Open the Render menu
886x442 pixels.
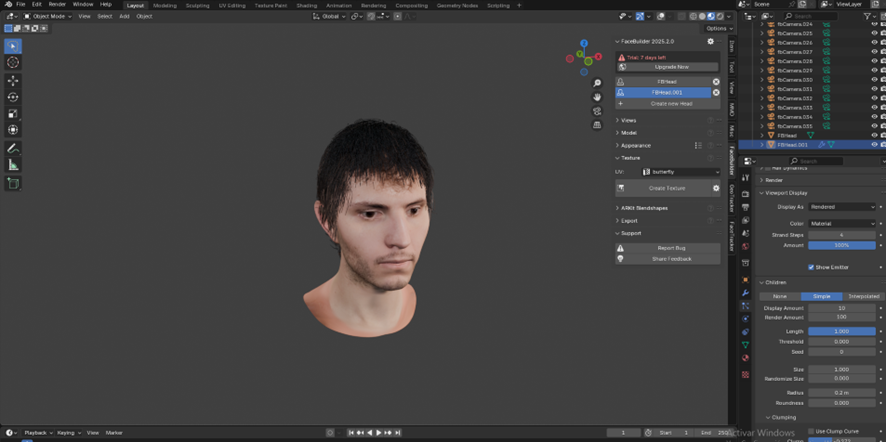(58, 4)
